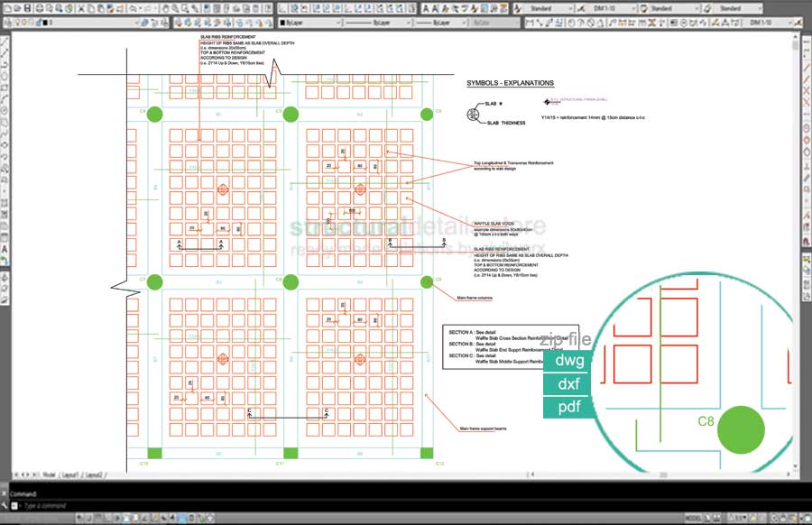This screenshot has height=525, width=812.
Task: Open the ByLayer color control swatch
Action: pyautogui.click(x=307, y=23)
